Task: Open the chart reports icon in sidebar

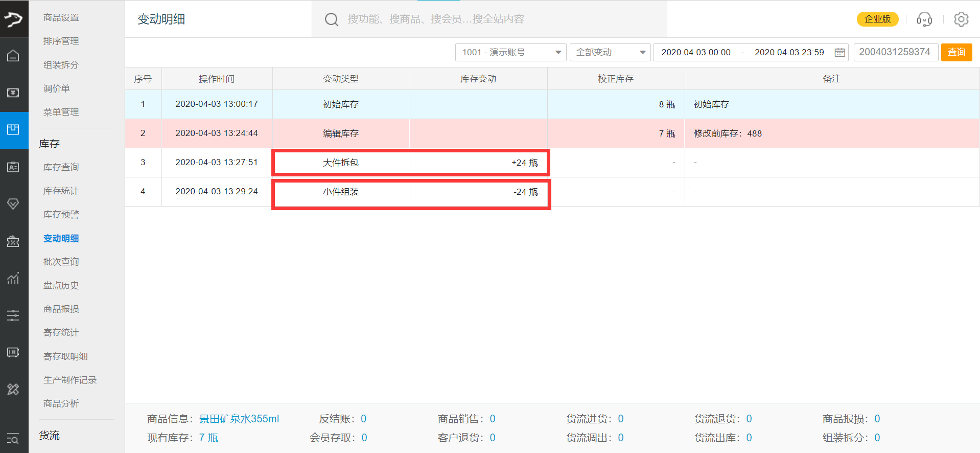Action: pos(13,278)
